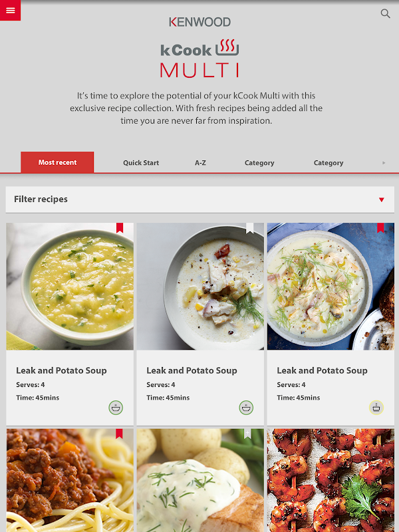Toggle red bookmark on yellow soup image
The width and height of the screenshot is (399, 532).
point(120,227)
